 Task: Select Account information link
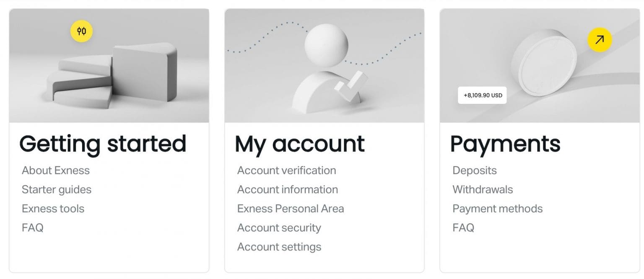(x=287, y=190)
